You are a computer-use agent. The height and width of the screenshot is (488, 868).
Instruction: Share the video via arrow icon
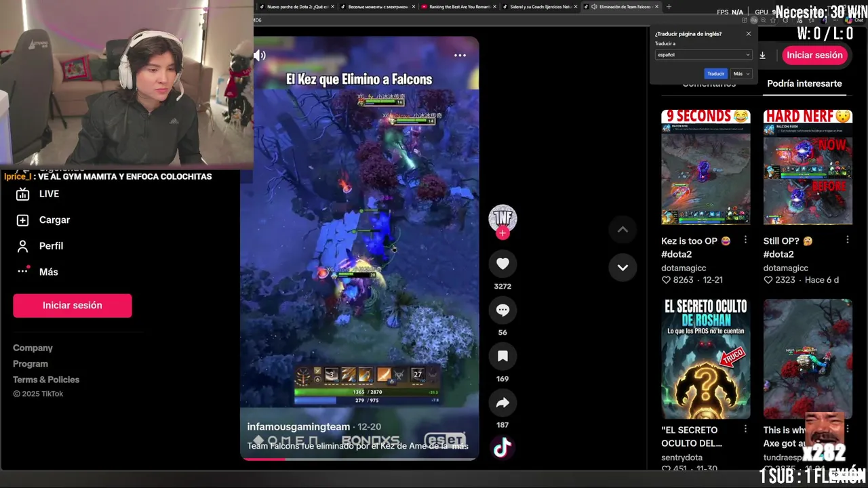(502, 403)
